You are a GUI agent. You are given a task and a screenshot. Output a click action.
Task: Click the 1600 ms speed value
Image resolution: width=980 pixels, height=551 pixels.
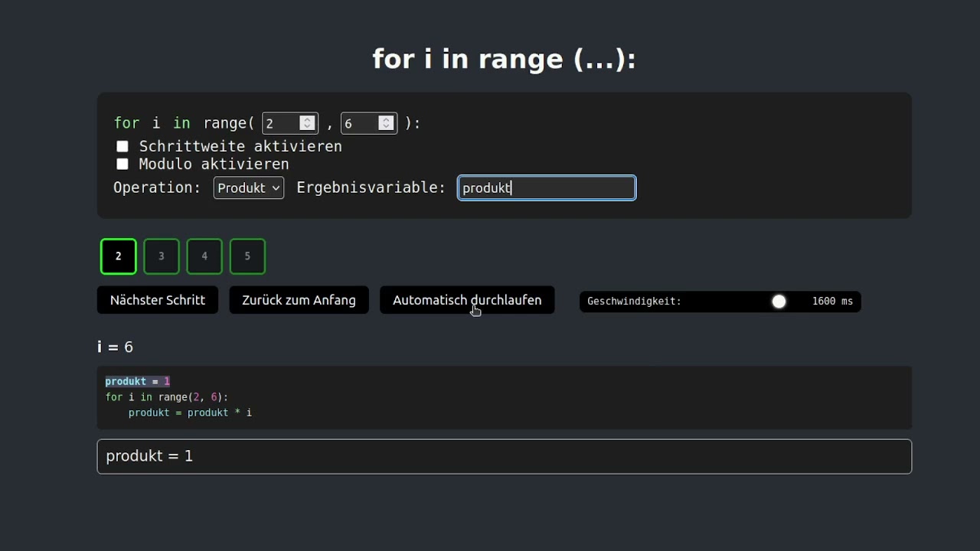[x=832, y=302]
